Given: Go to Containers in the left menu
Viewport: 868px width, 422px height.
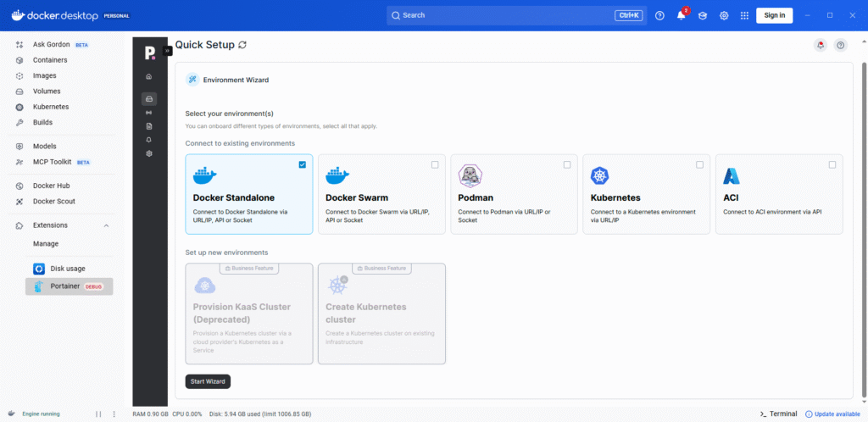Looking at the screenshot, I should [x=50, y=60].
